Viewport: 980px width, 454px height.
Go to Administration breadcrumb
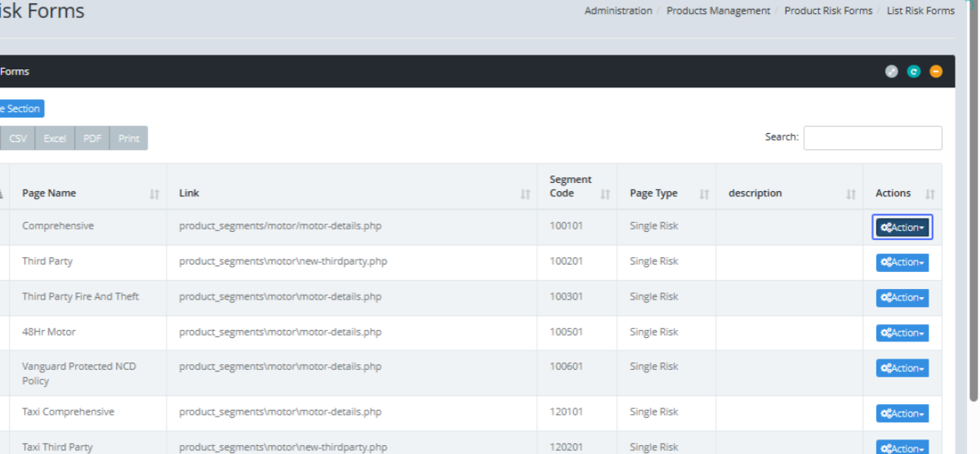(618, 11)
